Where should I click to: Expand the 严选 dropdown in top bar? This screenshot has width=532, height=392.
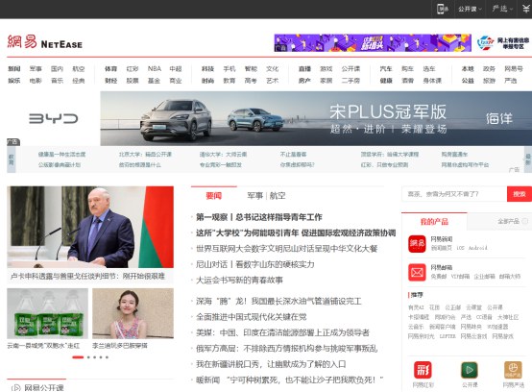(502, 9)
